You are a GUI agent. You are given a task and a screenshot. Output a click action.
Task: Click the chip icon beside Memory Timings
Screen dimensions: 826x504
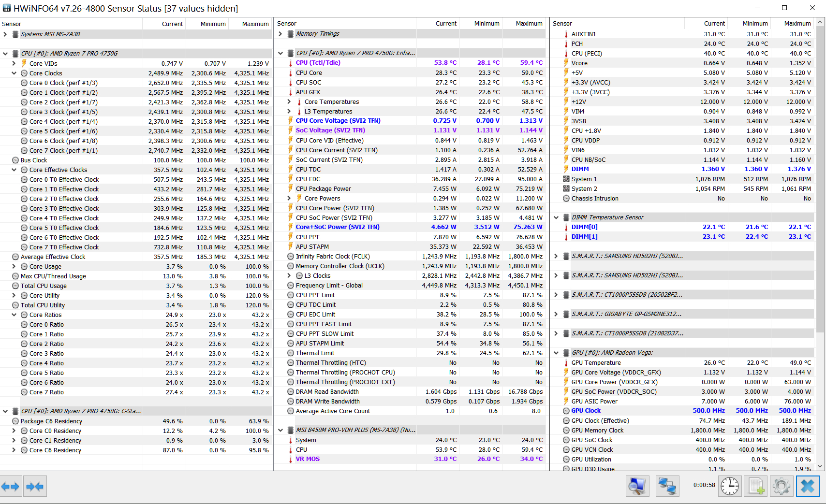click(291, 34)
